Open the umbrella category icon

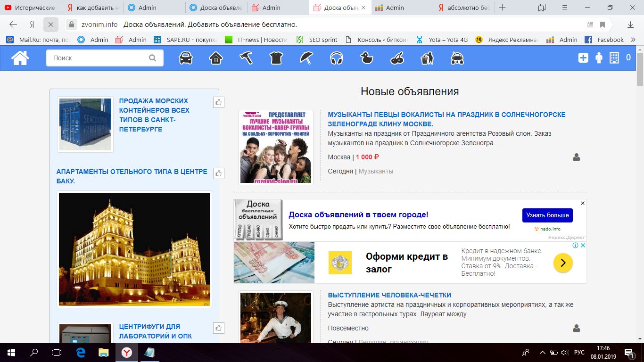coord(306,58)
